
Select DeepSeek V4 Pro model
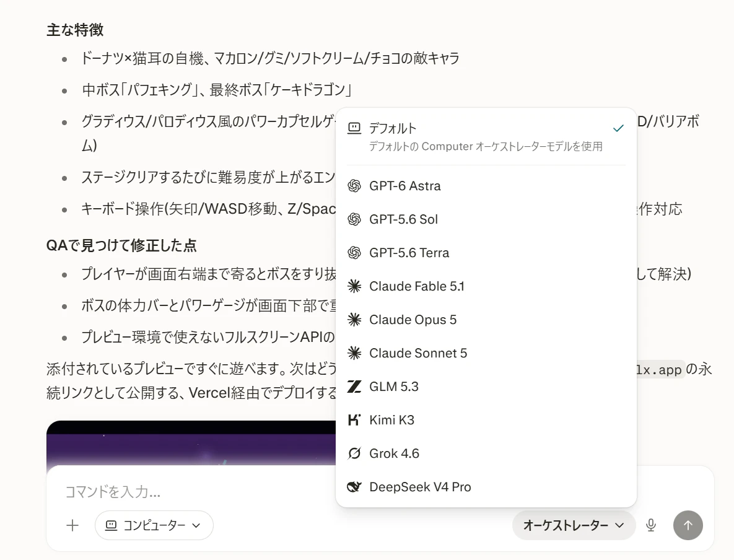[x=486, y=487]
